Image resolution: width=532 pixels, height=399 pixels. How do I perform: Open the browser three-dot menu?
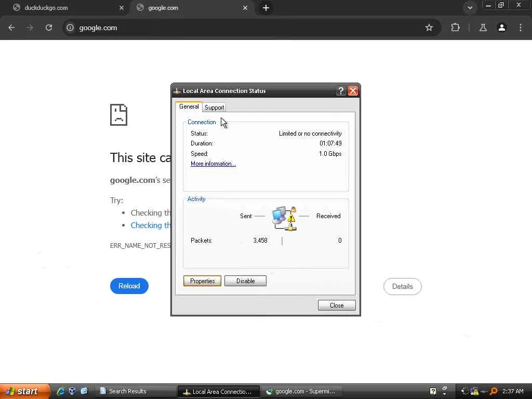click(x=521, y=28)
